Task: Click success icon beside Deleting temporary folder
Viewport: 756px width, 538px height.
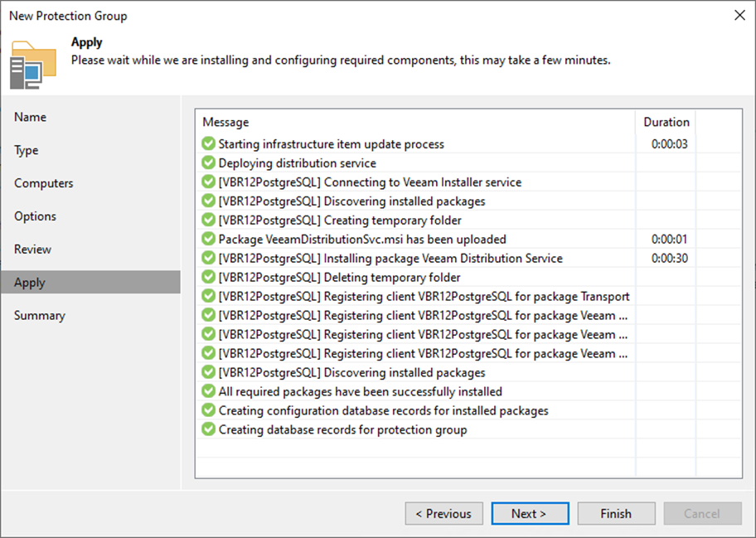Action: click(x=209, y=278)
